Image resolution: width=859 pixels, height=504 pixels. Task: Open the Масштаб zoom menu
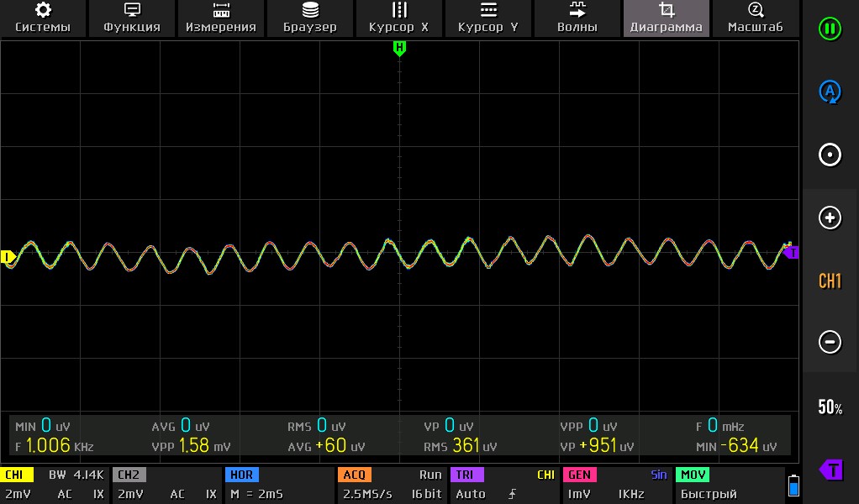pos(755,18)
